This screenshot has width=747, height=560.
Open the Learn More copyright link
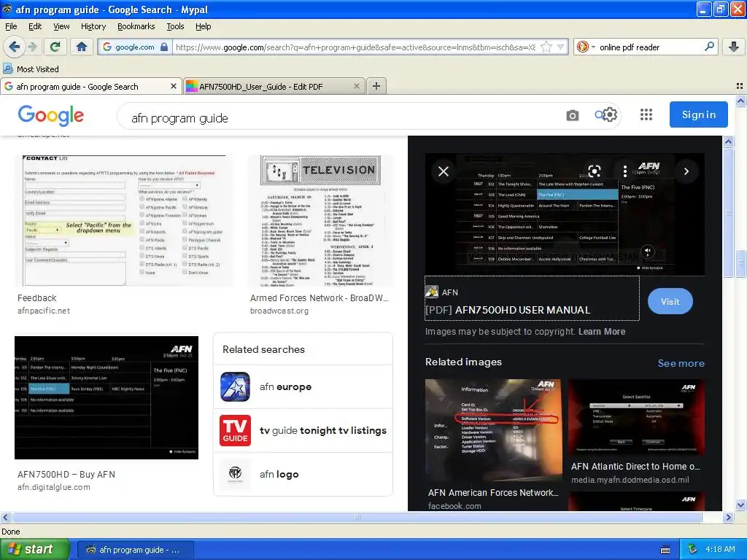click(x=602, y=332)
